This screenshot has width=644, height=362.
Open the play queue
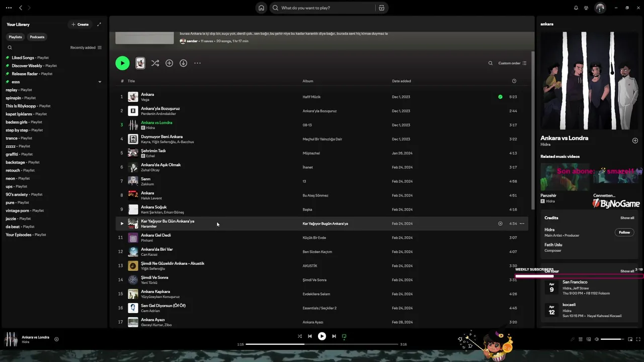[x=581, y=339]
